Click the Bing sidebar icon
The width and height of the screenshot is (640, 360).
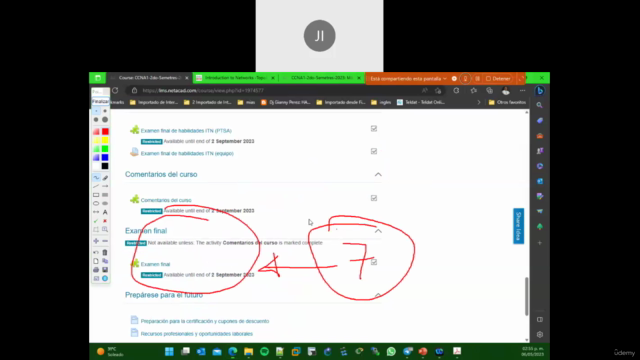[x=540, y=91]
